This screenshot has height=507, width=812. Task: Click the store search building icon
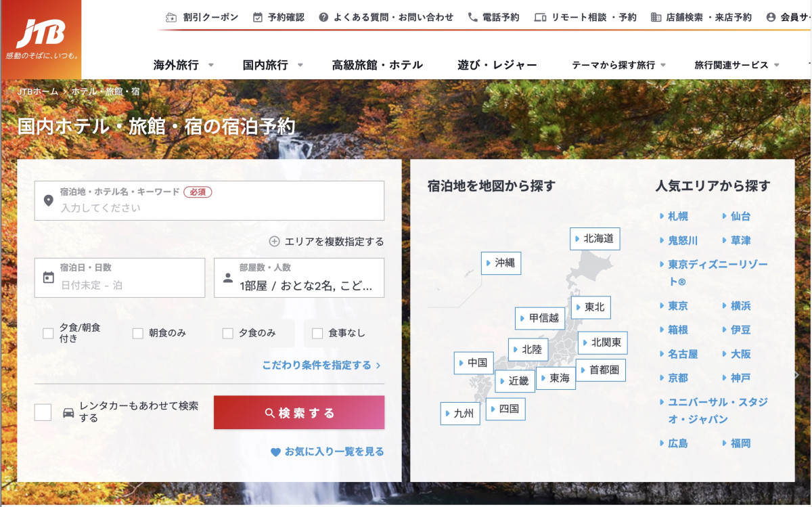[656, 18]
